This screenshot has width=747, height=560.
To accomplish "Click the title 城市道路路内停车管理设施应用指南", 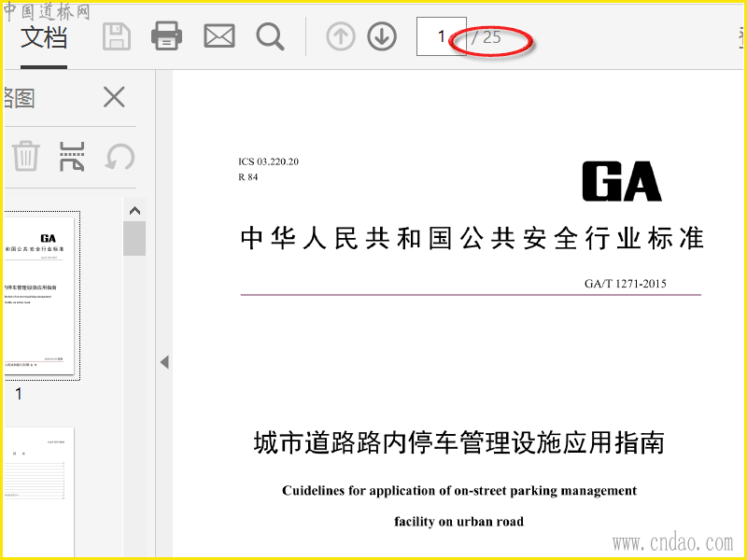I will click(x=458, y=442).
